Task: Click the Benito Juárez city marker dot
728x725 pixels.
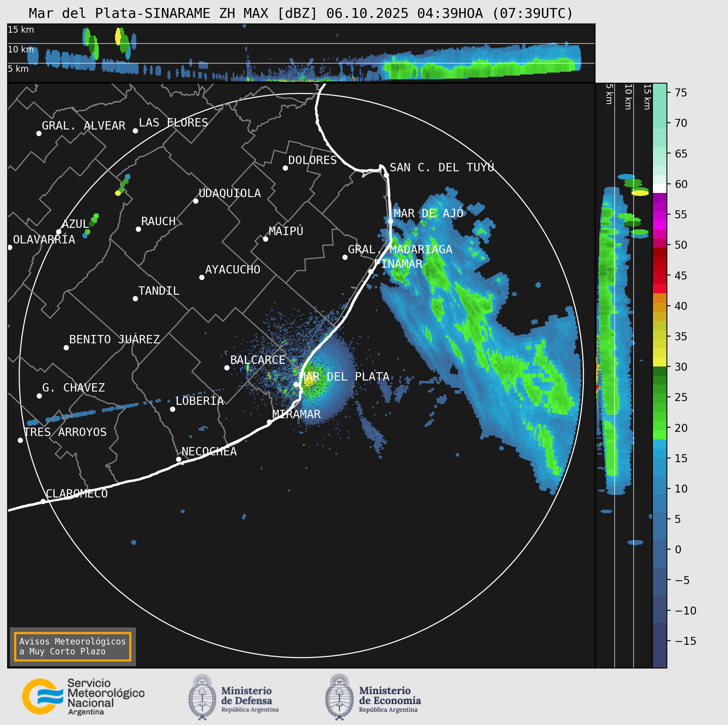Action: tap(66, 347)
